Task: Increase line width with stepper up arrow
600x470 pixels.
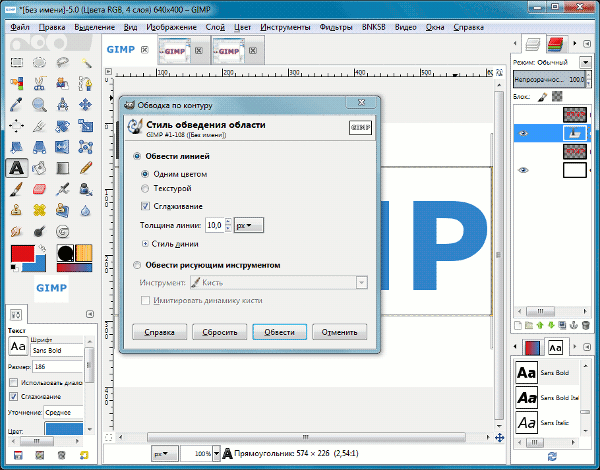Action: point(228,222)
